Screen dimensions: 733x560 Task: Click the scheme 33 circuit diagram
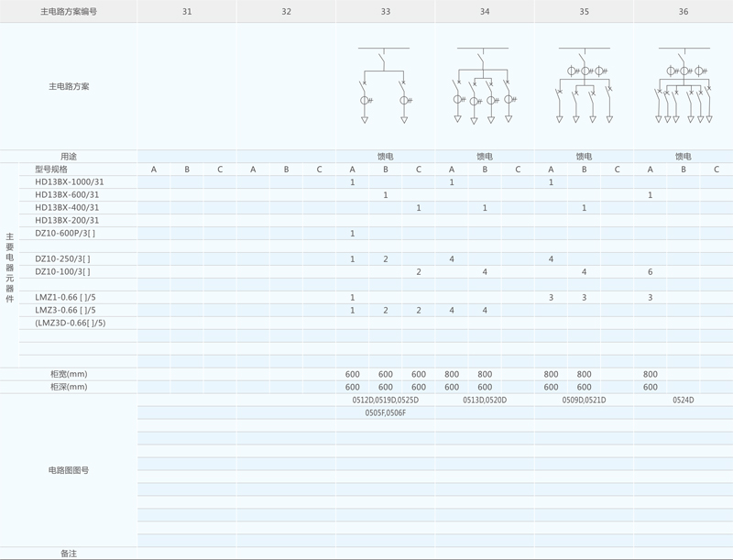coord(384,84)
